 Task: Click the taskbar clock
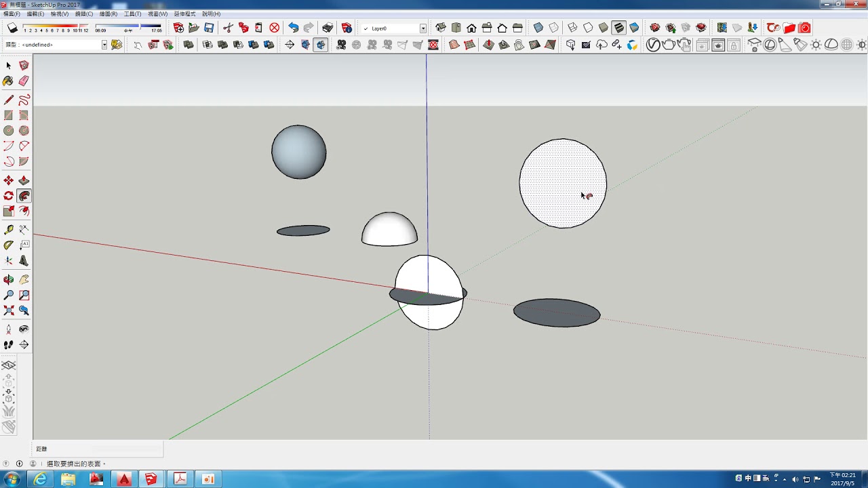pos(843,479)
